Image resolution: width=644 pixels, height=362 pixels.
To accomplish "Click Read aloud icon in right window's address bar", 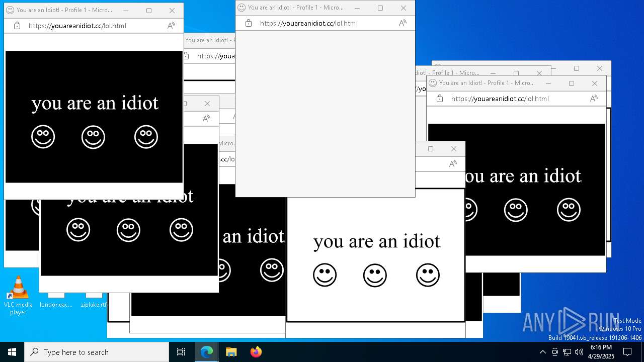I will point(594,99).
